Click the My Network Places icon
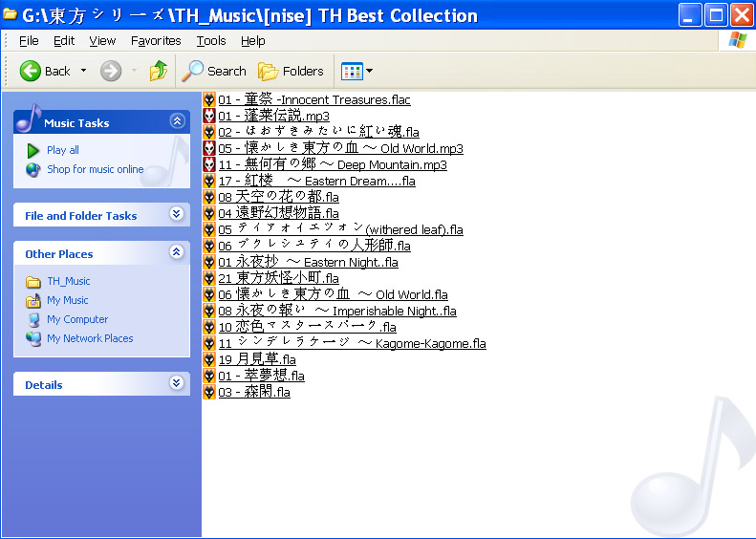 pyautogui.click(x=33, y=339)
